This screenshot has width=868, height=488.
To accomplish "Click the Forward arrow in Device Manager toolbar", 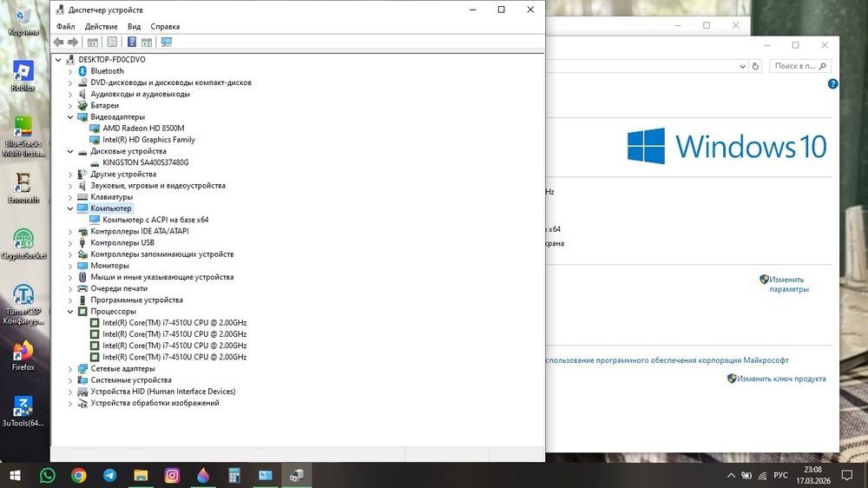I will click(x=73, y=42).
